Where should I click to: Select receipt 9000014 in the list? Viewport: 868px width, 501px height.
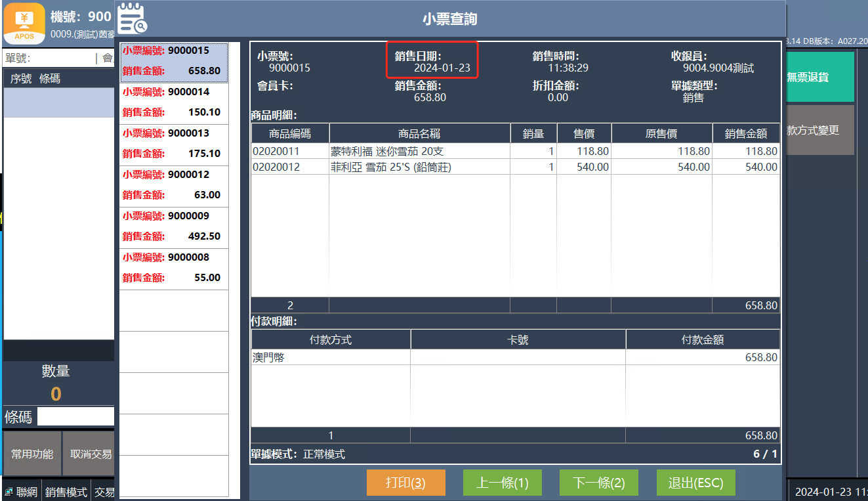[174, 103]
